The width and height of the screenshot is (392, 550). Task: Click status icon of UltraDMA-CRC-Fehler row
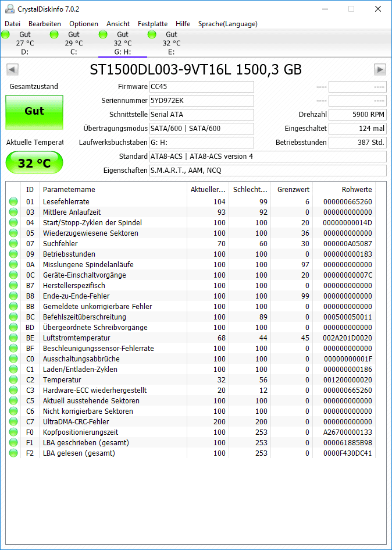point(13,421)
